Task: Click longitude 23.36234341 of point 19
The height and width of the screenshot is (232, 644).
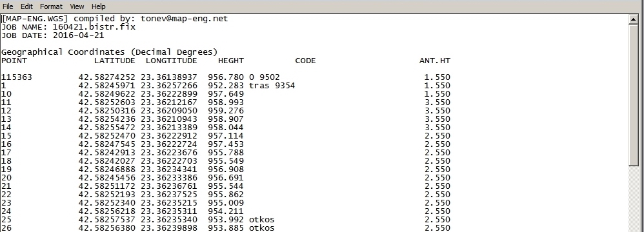Action: coord(169,169)
